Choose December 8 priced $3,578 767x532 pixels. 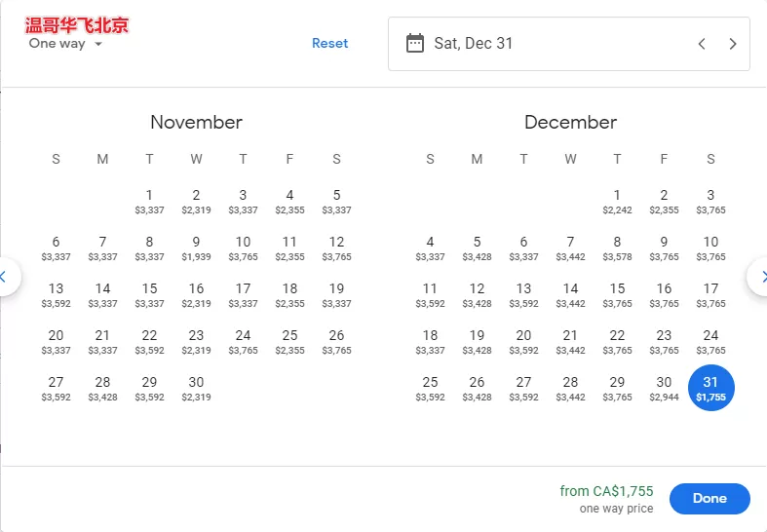point(617,248)
